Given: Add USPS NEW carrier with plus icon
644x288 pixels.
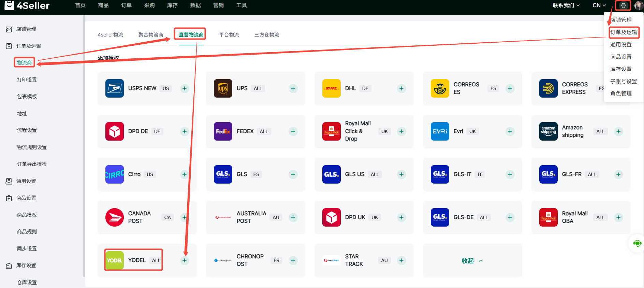Looking at the screenshot, I should 185,88.
